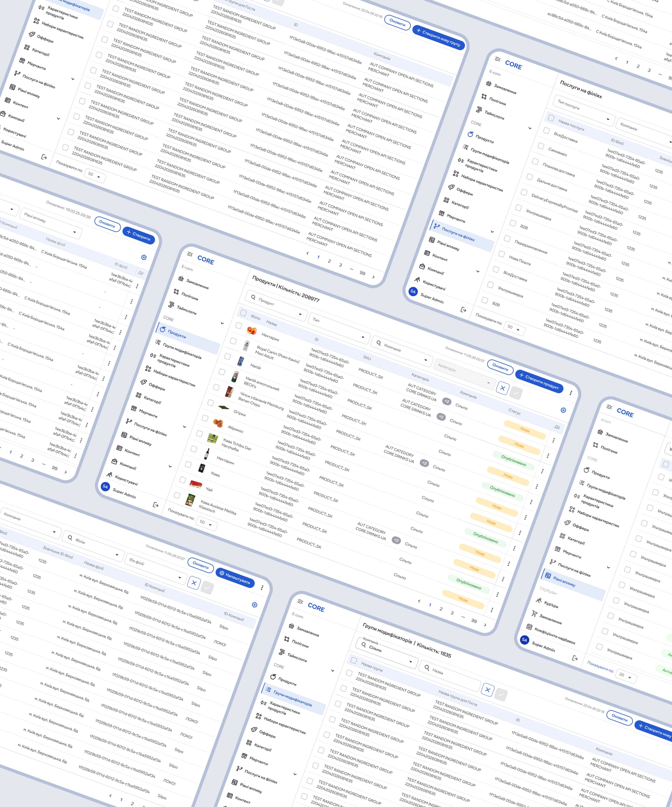Screen dimensions: 672x807
Task: Open three-dot menu beside Створити продукт button
Action: [570, 393]
